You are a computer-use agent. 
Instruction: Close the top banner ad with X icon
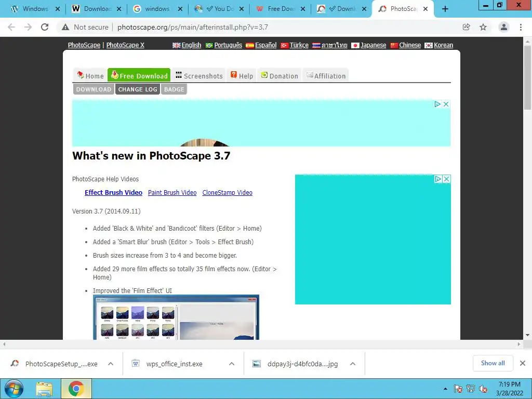(446, 104)
